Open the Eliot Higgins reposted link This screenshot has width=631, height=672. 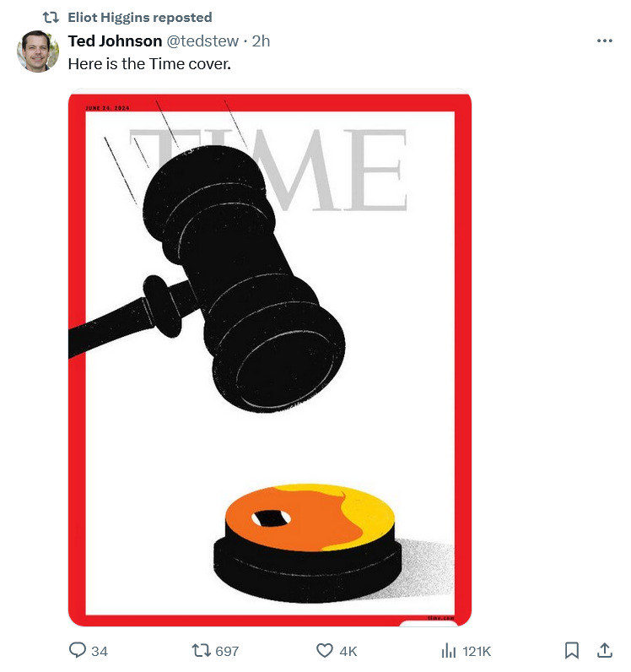(x=140, y=18)
